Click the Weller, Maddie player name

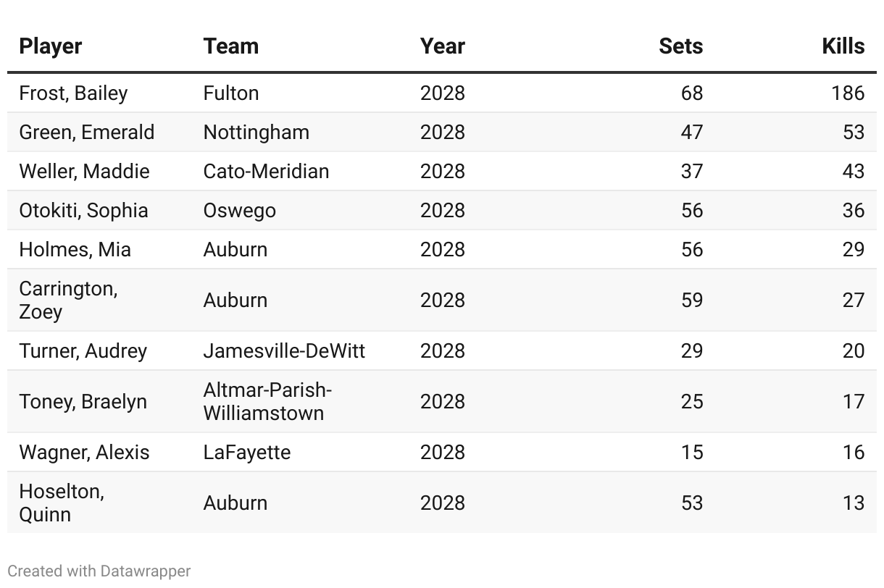84,172
